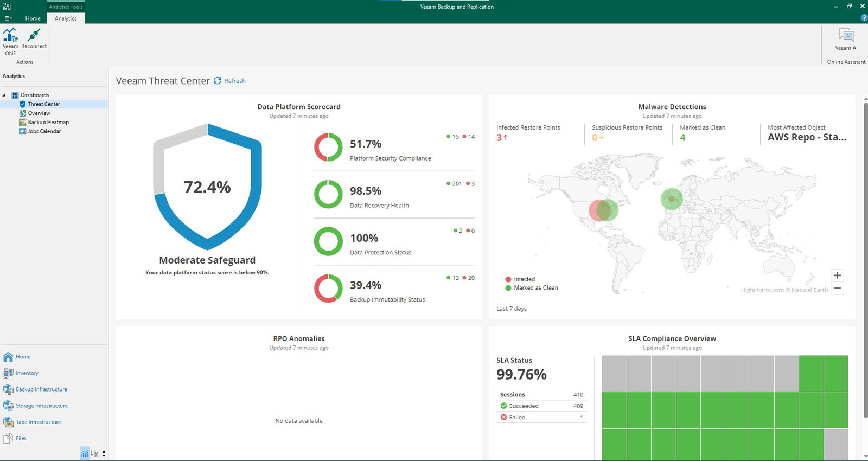The image size is (868, 461).
Task: Click Data Recovery Health donut chart
Action: tap(328, 194)
